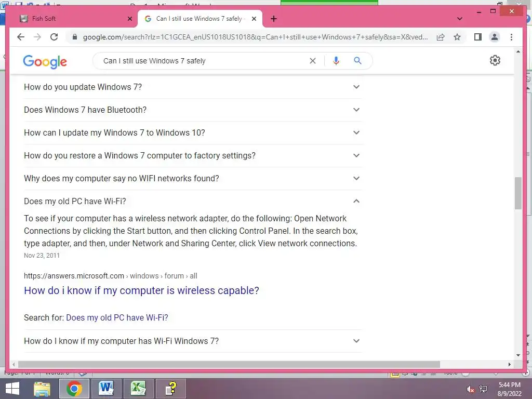Close the Fish Soft tab

pyautogui.click(x=129, y=19)
